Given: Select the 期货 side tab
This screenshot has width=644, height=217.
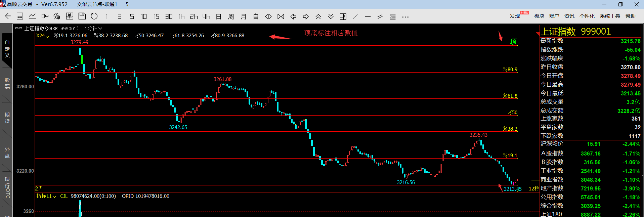Looking at the screenshot, I should 7,118.
